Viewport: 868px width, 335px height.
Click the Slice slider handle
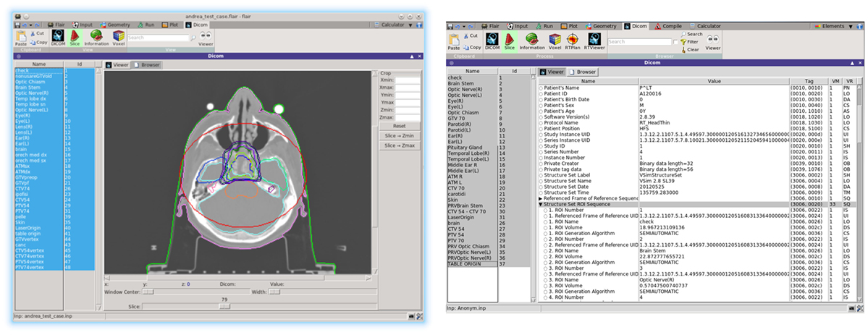point(224,306)
